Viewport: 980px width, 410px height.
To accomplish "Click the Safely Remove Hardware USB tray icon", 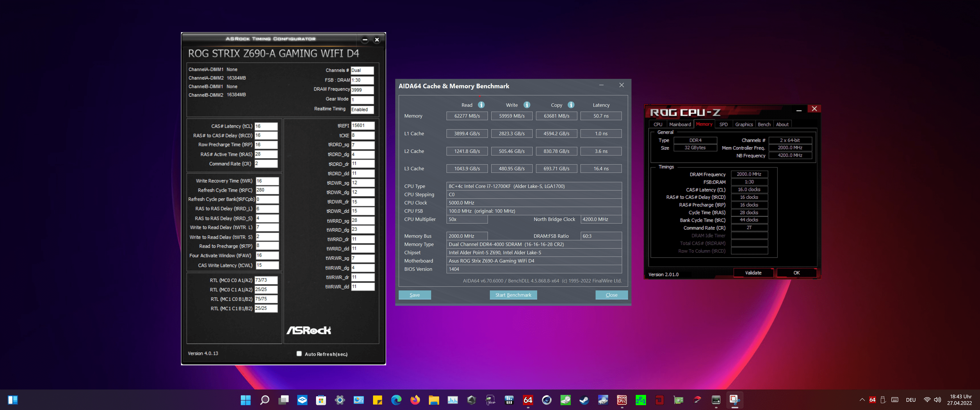I will 883,400.
